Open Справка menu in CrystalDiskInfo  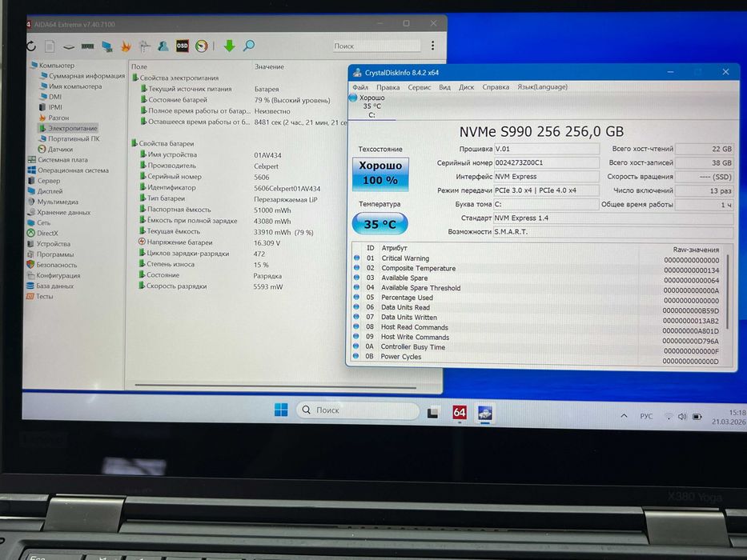pos(496,87)
